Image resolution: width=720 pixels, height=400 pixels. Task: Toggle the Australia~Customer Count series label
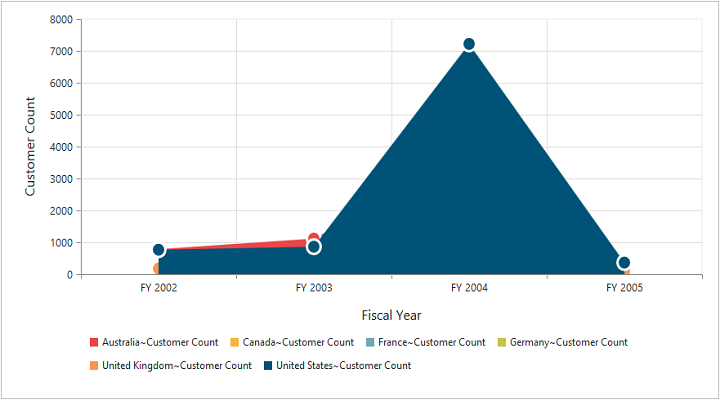160,342
